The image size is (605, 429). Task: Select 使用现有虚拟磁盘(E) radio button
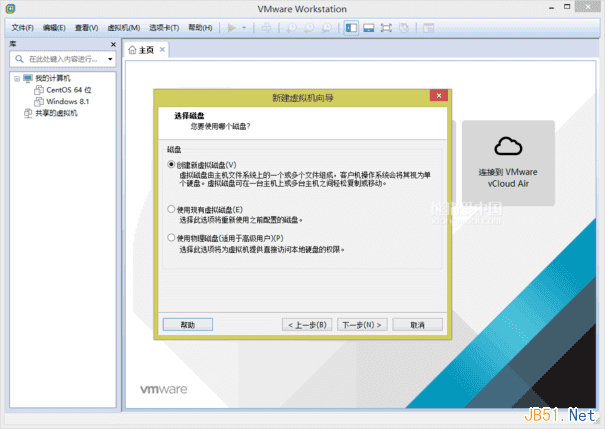[171, 209]
